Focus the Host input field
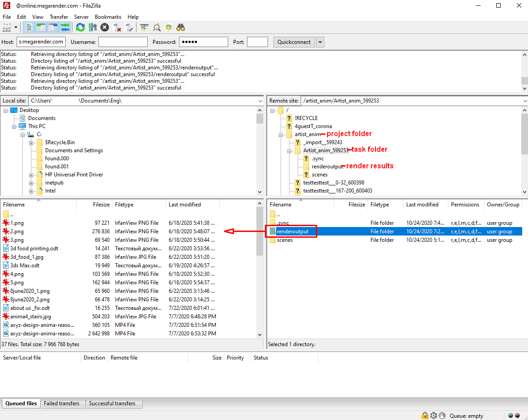Screen dimensions: 528x420 41,42
